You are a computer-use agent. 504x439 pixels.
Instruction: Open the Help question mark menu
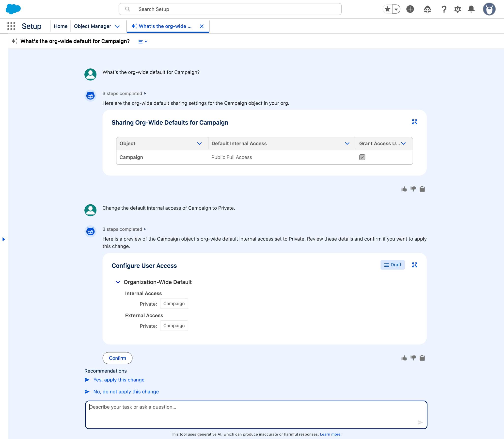(444, 9)
